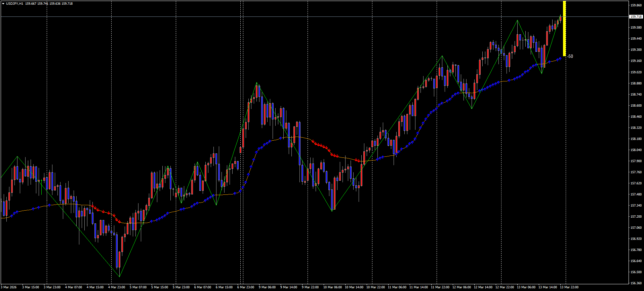Click the latest red candle at chart right
644x291 pixels.
click(560, 19)
